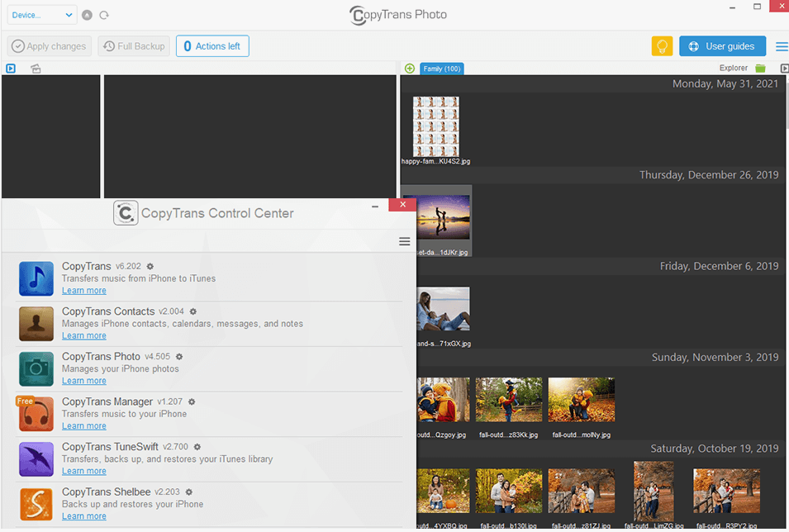
Task: Click the refresh icon beside Device
Action: (104, 15)
